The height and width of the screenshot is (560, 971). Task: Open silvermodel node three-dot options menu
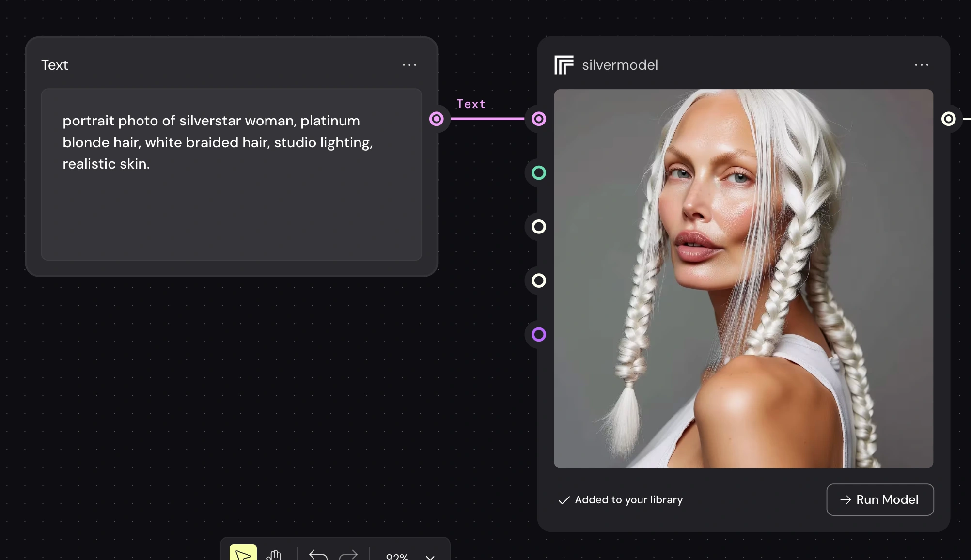point(921,65)
